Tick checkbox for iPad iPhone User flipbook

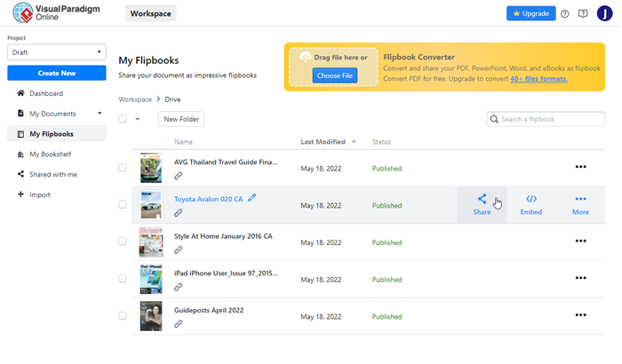pyautogui.click(x=123, y=279)
